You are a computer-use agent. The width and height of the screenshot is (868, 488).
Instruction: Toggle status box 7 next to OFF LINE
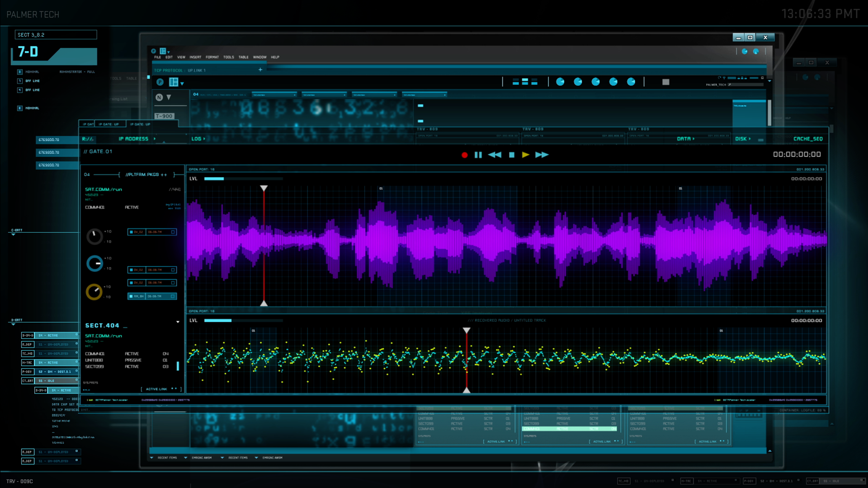pyautogui.click(x=19, y=81)
